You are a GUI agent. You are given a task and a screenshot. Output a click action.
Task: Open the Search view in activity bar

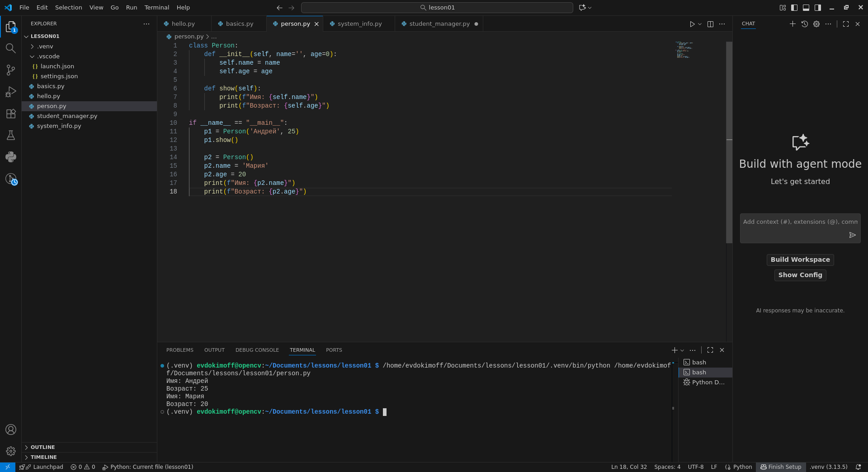[x=10, y=48]
